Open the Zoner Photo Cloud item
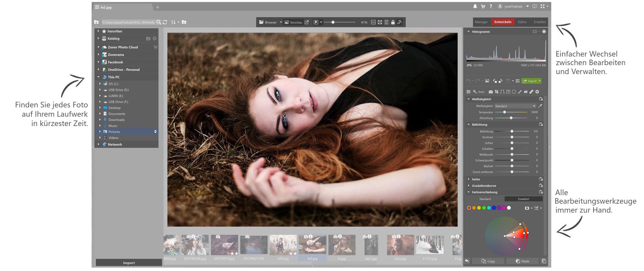 click(123, 47)
